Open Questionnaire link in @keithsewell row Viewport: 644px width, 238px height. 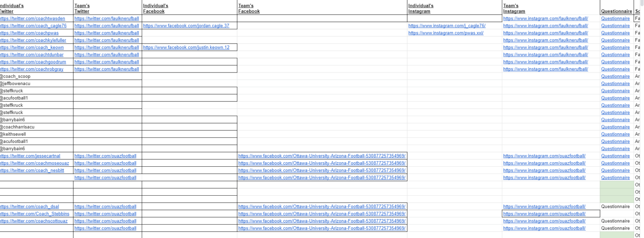[615, 134]
